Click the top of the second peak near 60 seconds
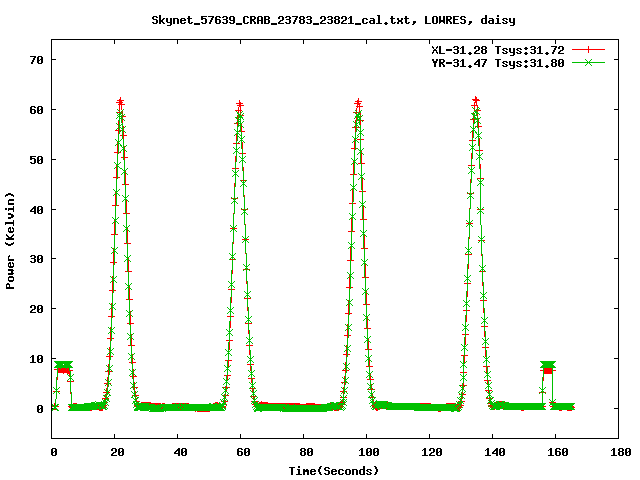 point(240,104)
